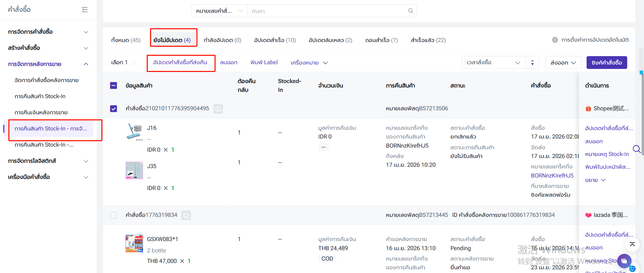Open the ส่งออก export dropdown

(x=563, y=63)
